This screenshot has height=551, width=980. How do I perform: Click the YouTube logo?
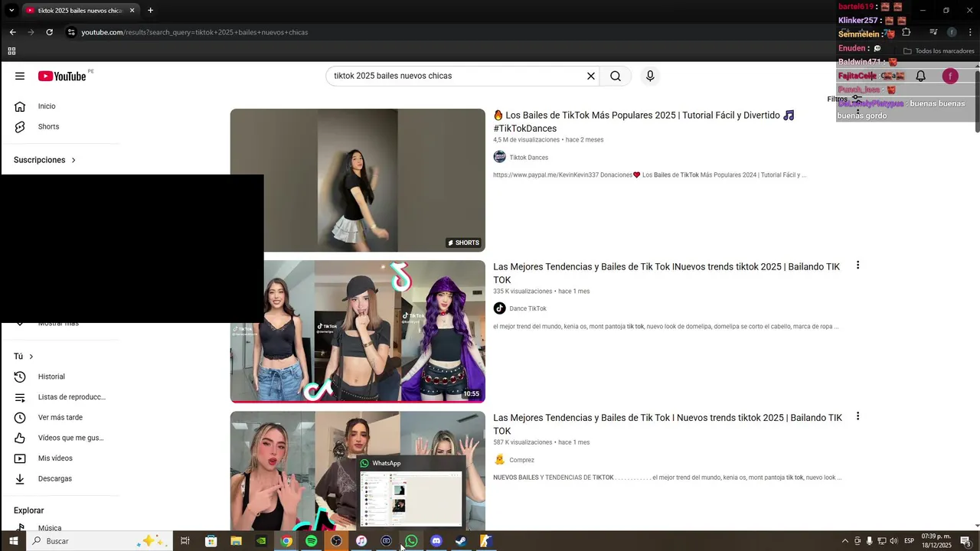point(62,76)
